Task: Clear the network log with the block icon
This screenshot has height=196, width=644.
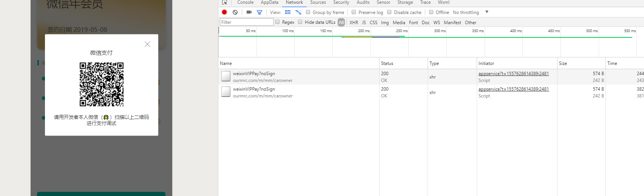Action: point(235,12)
